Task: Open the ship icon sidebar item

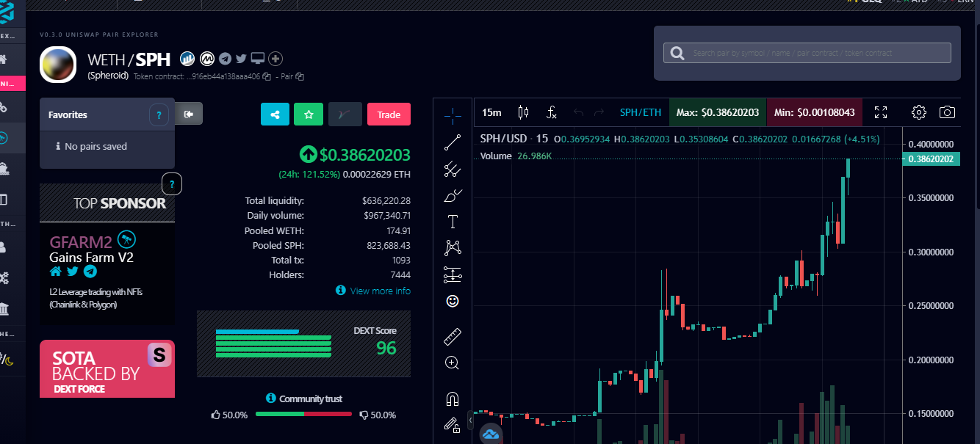Action: tap(4, 168)
